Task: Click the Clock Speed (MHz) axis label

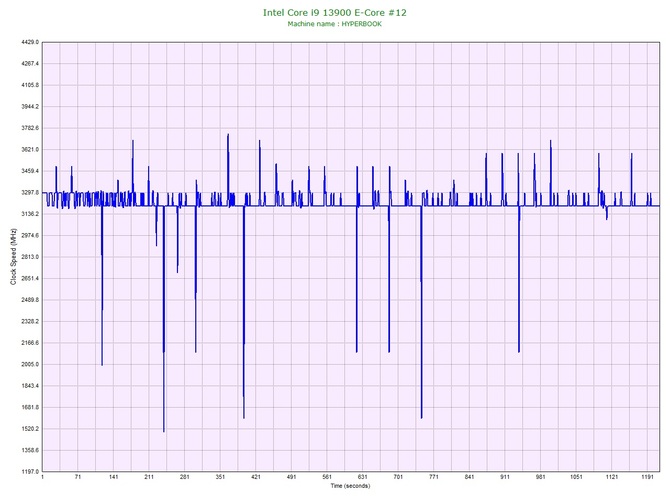Action: [13, 256]
